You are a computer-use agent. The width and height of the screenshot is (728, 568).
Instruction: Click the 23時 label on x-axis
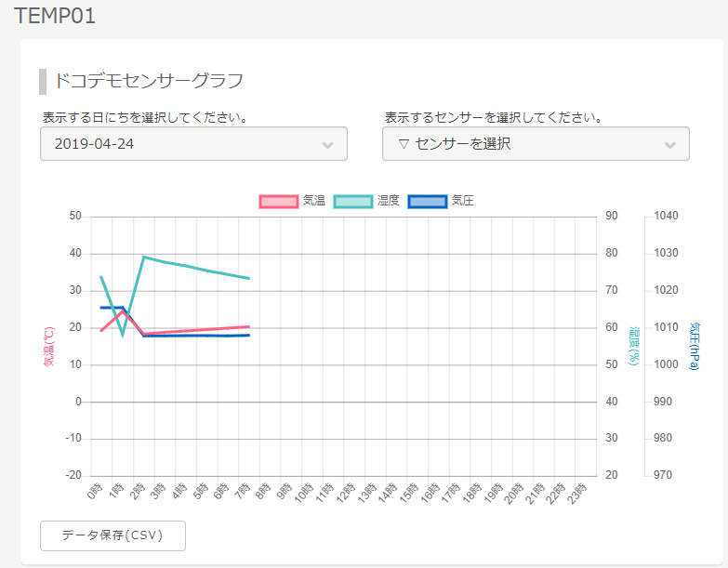click(x=577, y=492)
